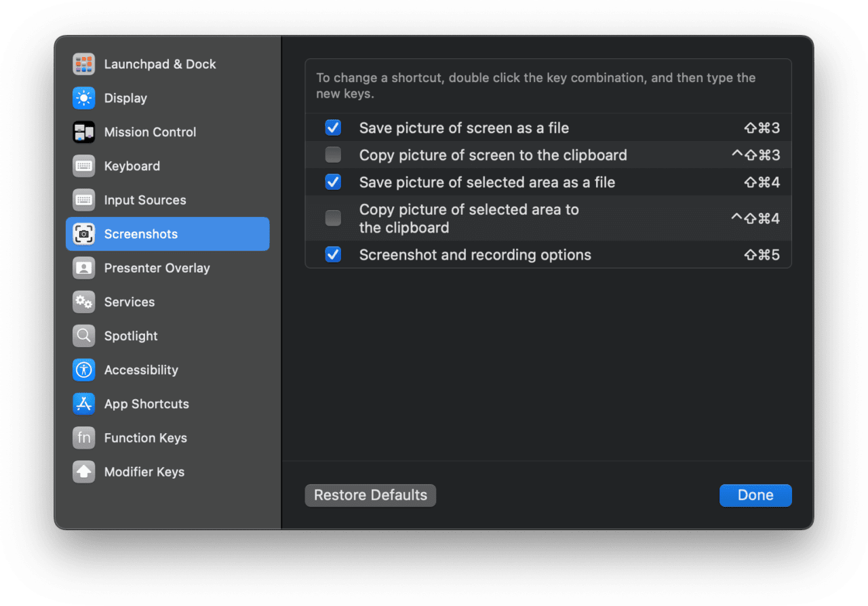Disable screenshot and recording options shortcut

[x=333, y=254]
